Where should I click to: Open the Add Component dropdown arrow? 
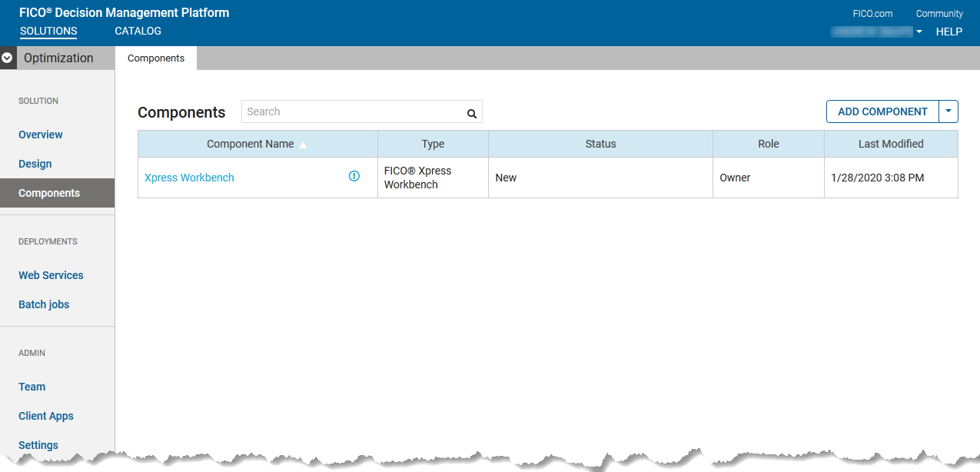(x=948, y=111)
